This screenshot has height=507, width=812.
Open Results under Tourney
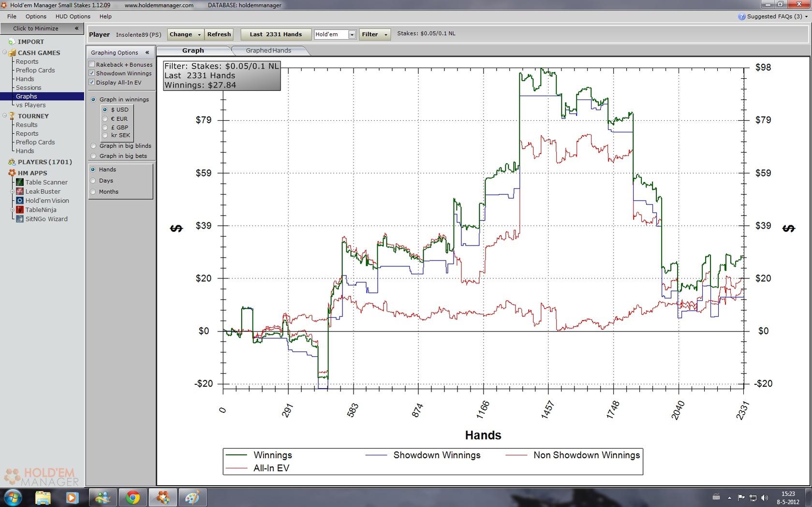[x=27, y=125]
